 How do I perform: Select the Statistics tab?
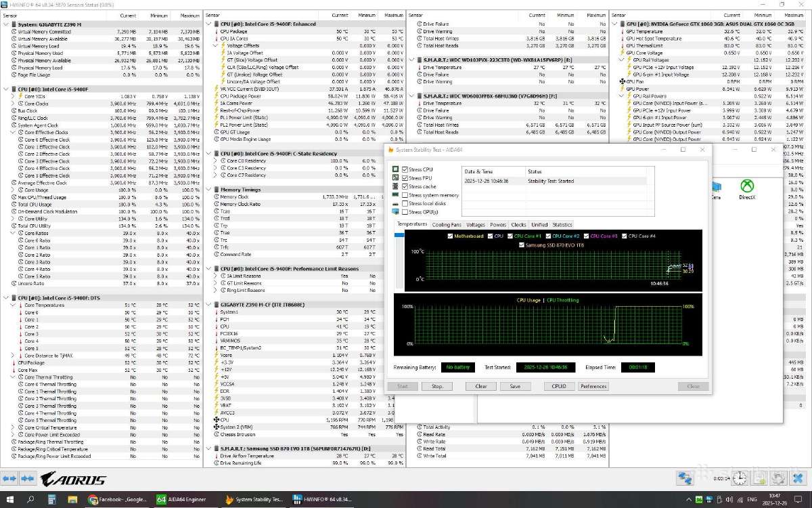(x=562, y=224)
